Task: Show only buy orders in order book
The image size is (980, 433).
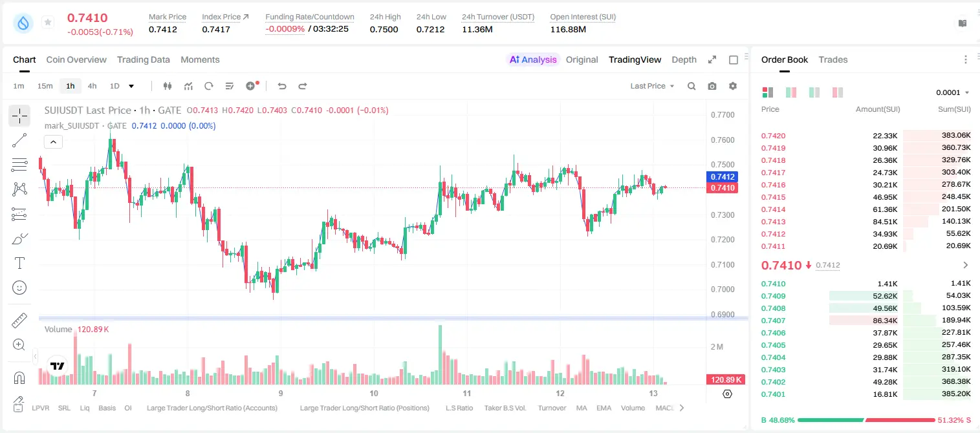Action: [x=814, y=92]
